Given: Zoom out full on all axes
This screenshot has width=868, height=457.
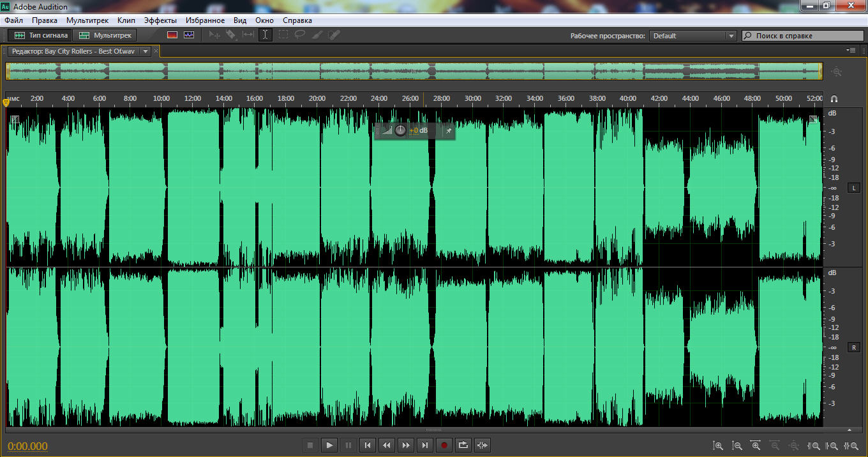Looking at the screenshot, I should pyautogui.click(x=794, y=446).
